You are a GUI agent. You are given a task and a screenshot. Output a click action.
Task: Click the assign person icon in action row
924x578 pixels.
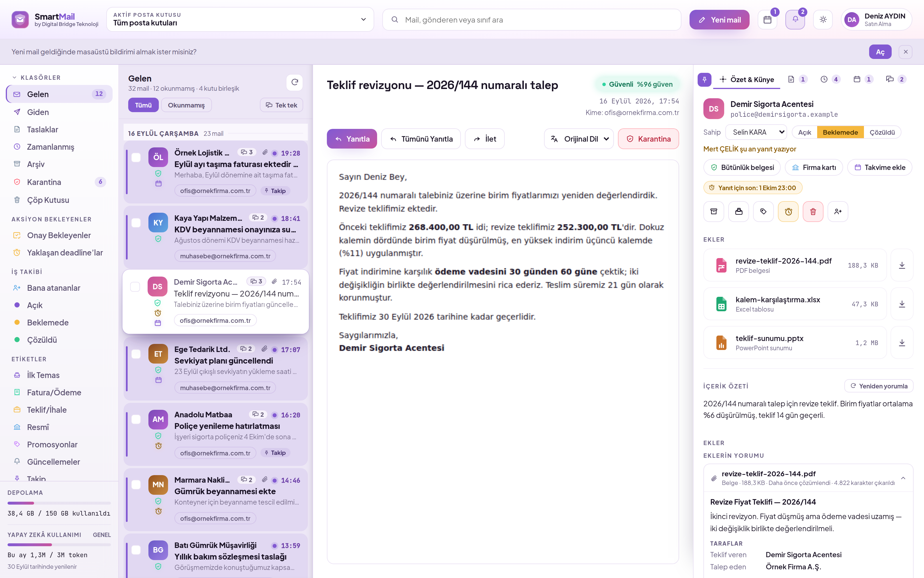(838, 211)
